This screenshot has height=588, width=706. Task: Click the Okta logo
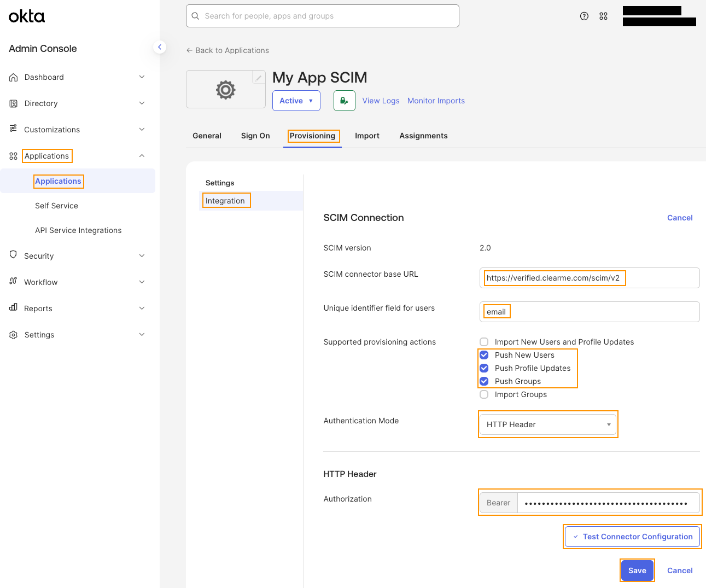point(27,16)
